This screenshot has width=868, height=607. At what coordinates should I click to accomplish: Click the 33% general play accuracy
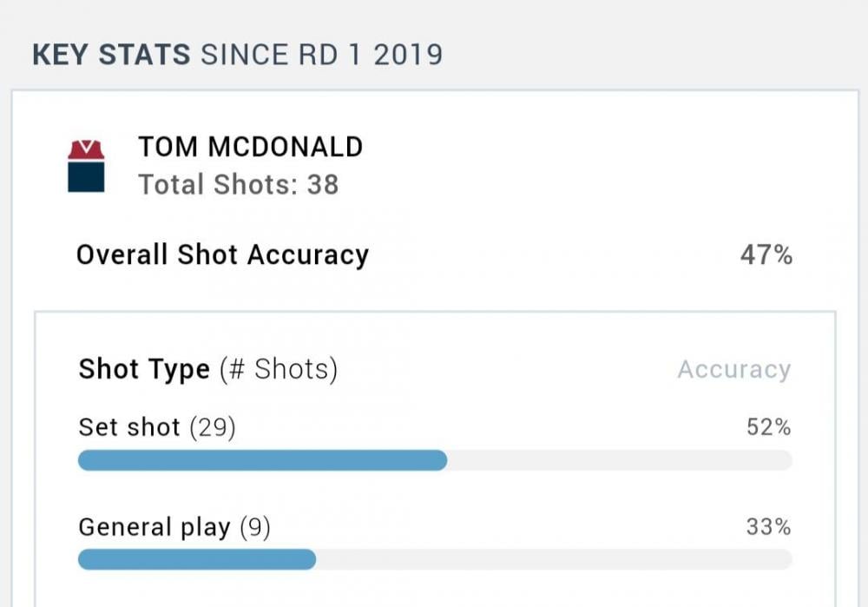click(x=768, y=527)
